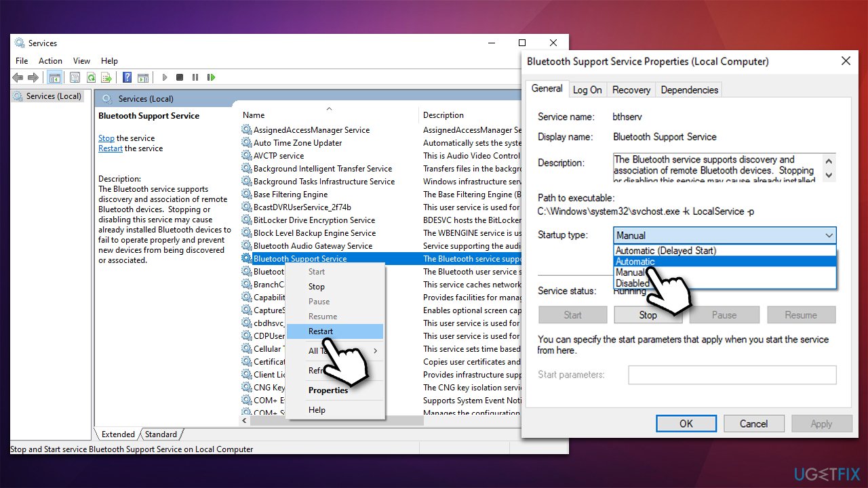Screen dimensions: 868x488
Task: Select the BcastDVRUserService_2f74b row
Action: tap(381, 207)
